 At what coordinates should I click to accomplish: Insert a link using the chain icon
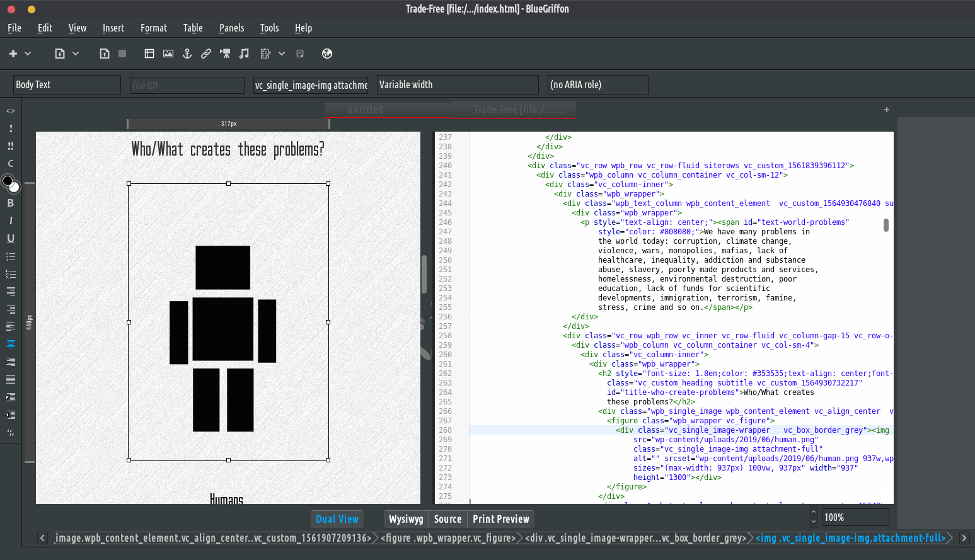(206, 54)
